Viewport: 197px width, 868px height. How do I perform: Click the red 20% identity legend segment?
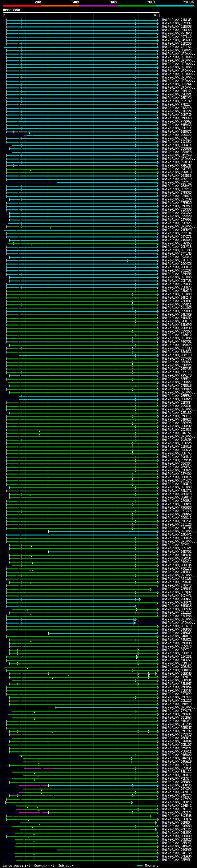coord(22,6)
